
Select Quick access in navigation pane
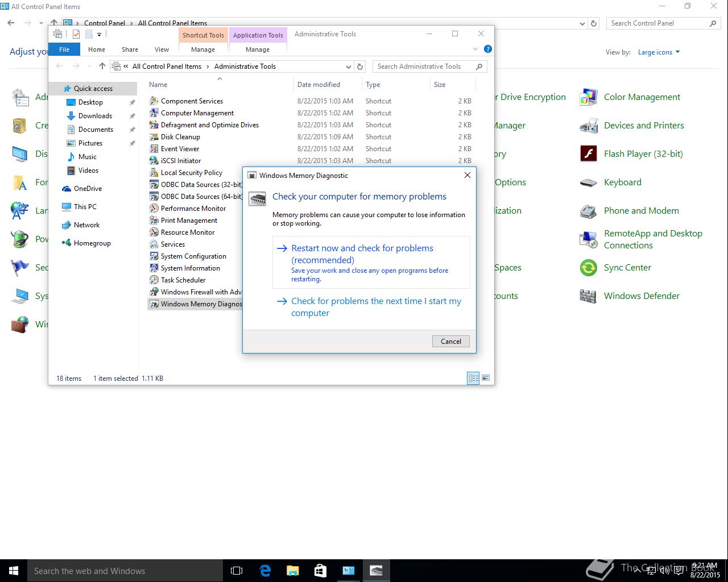[x=93, y=89]
